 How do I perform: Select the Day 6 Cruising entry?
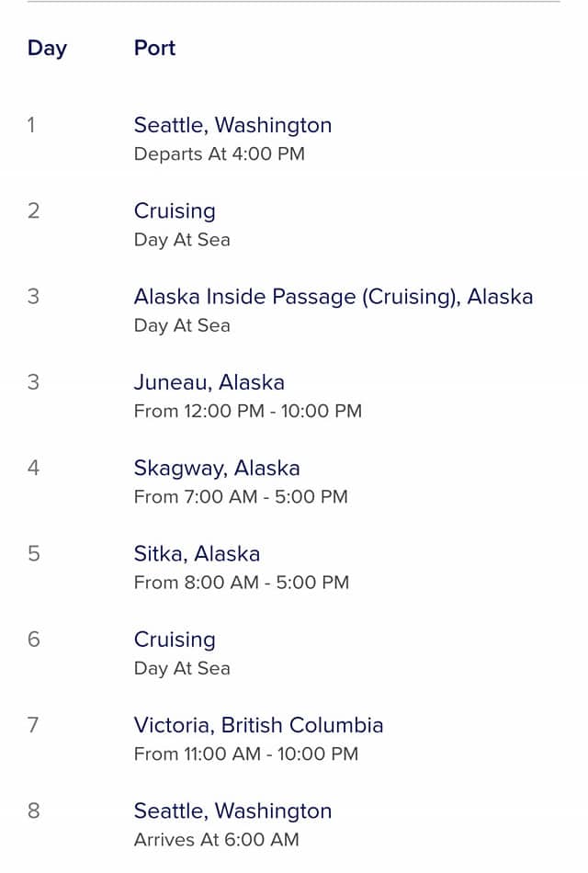click(x=175, y=641)
